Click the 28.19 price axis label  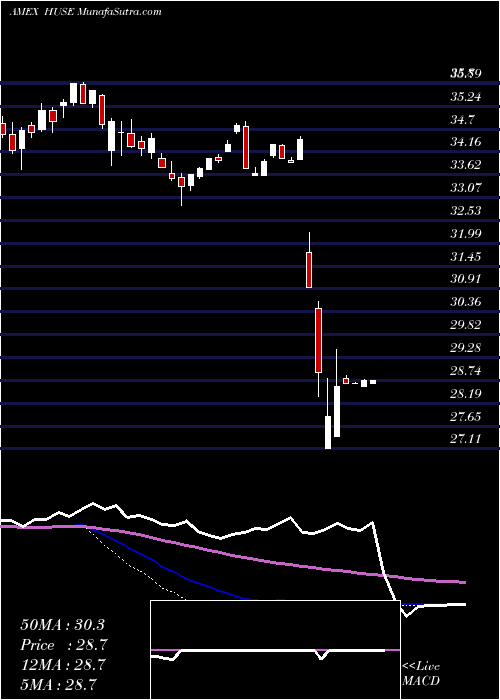pyautogui.click(x=466, y=393)
